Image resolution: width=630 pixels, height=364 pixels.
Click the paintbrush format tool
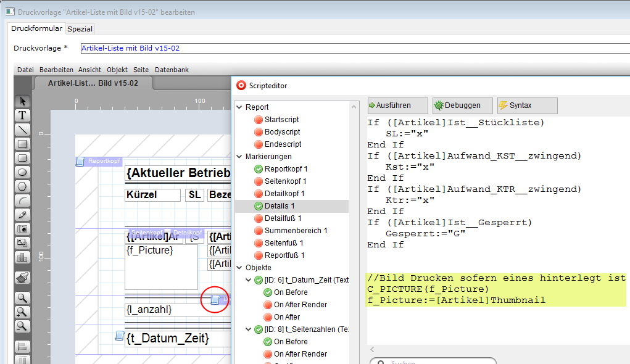23,278
